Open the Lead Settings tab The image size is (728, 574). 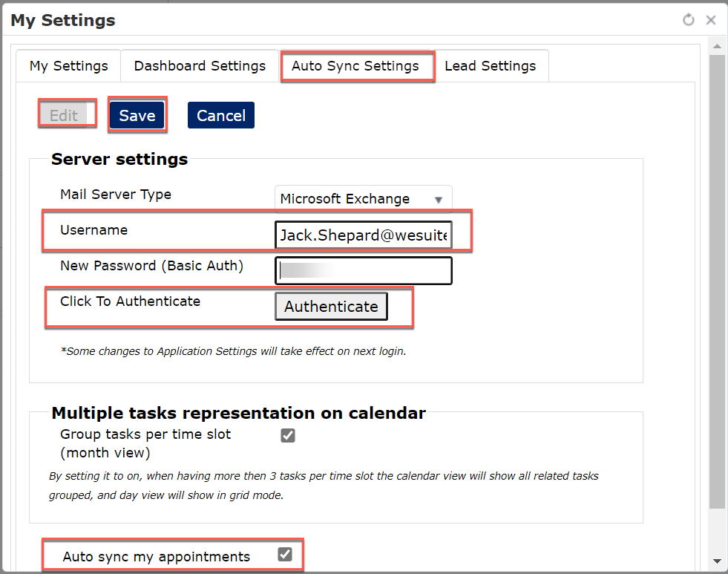point(491,65)
